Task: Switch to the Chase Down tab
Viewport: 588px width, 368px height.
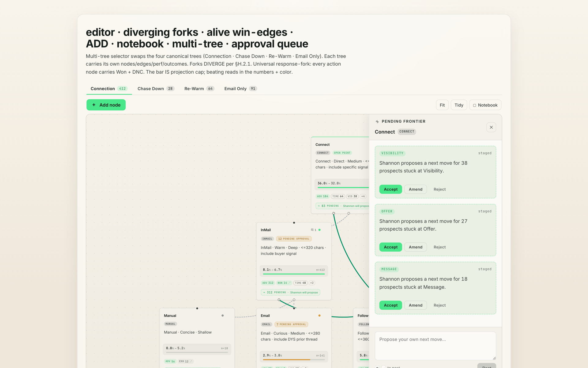Action: [x=156, y=89]
